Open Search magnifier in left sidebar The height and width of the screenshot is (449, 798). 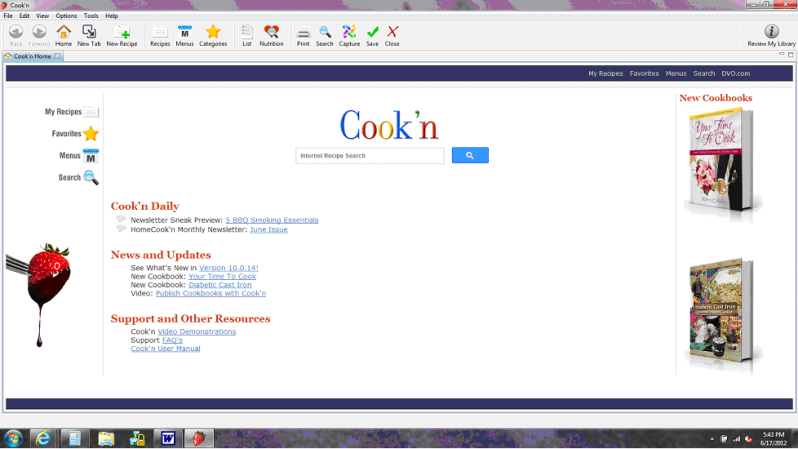coord(78,177)
